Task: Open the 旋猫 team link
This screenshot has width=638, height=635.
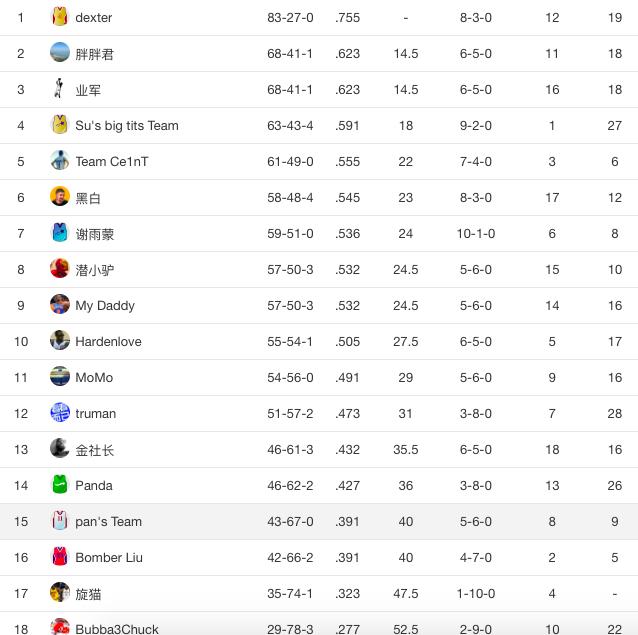Action: [88, 594]
